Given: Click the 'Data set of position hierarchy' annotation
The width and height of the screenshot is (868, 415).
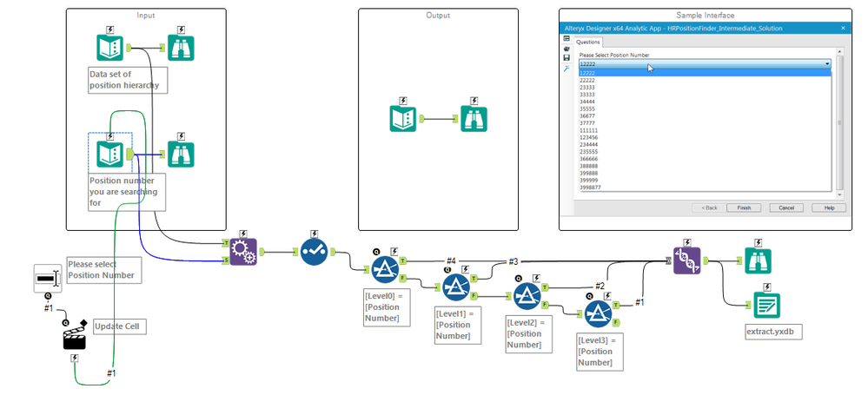Looking at the screenshot, I should [128, 80].
